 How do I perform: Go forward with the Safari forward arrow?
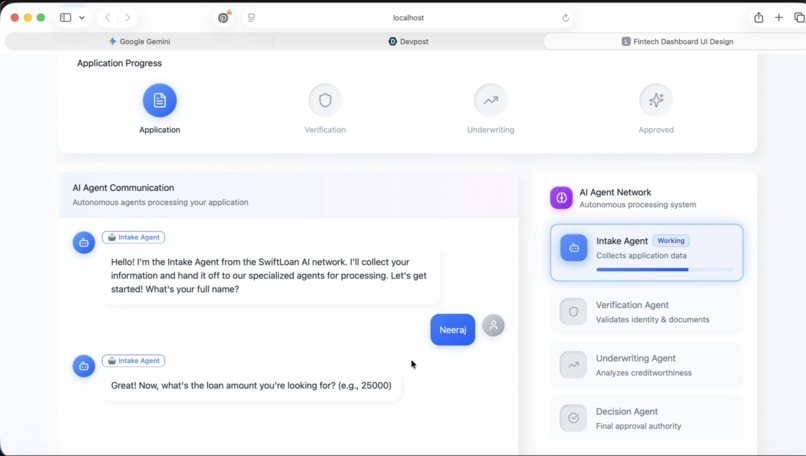[x=127, y=17]
